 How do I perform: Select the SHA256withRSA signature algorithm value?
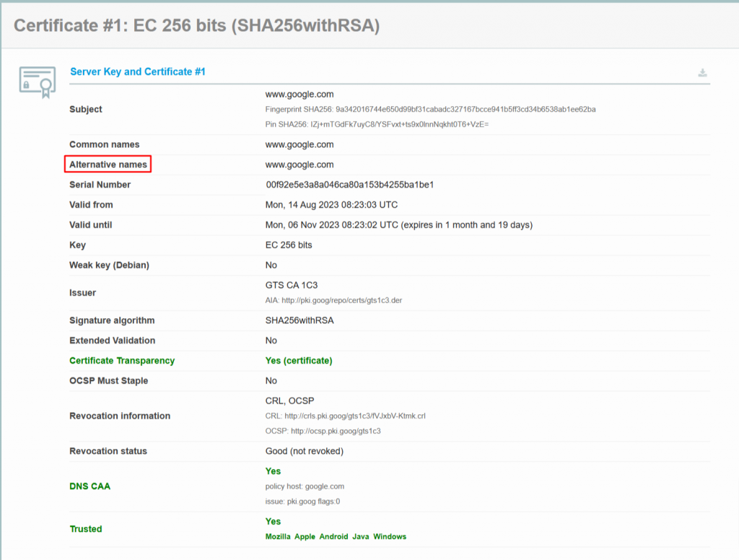coord(299,320)
